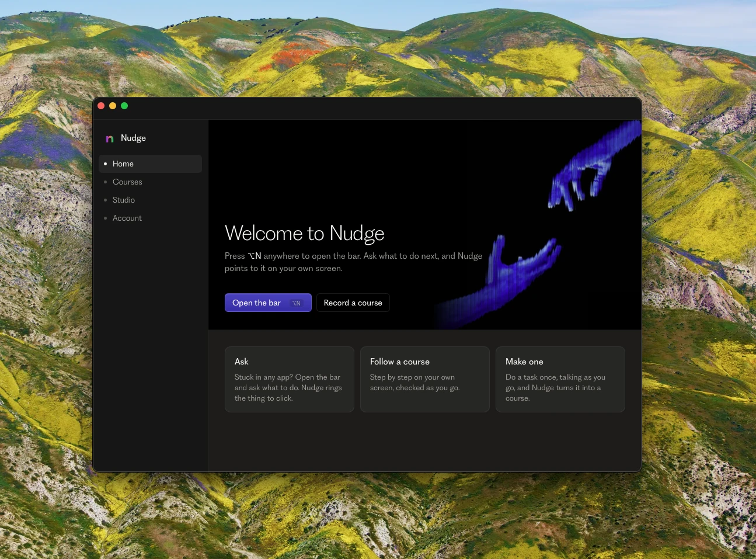756x559 pixels.
Task: Click the Nudge logo icon in sidebar
Action: point(109,138)
